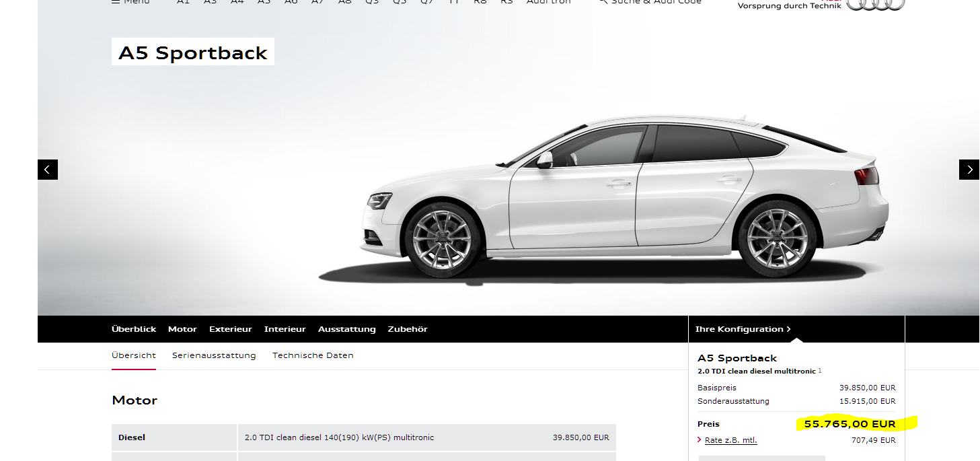The height and width of the screenshot is (461, 980).
Task: Show the Technische Daten sub-tab
Action: click(x=313, y=355)
